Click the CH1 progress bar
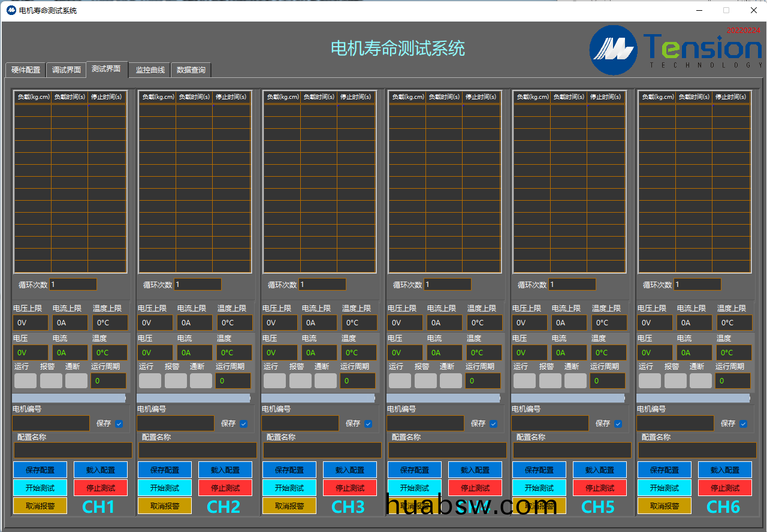Screen dimensions: 767x532 point(69,398)
